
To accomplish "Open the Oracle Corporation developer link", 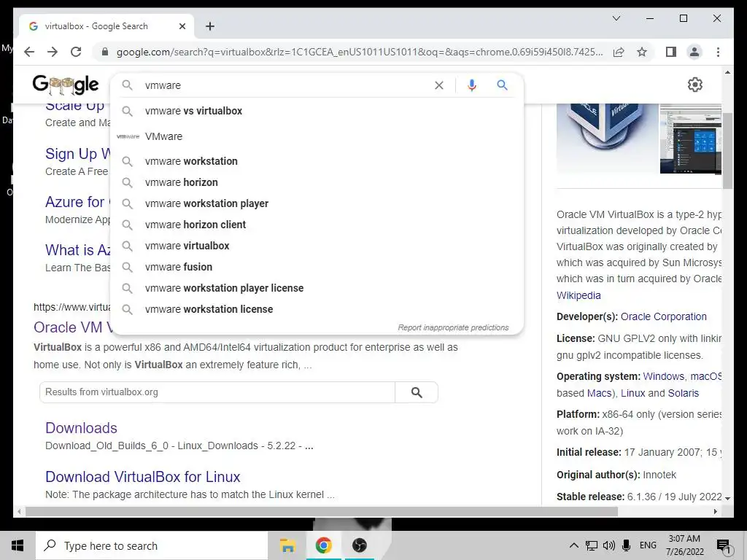I will (x=664, y=316).
